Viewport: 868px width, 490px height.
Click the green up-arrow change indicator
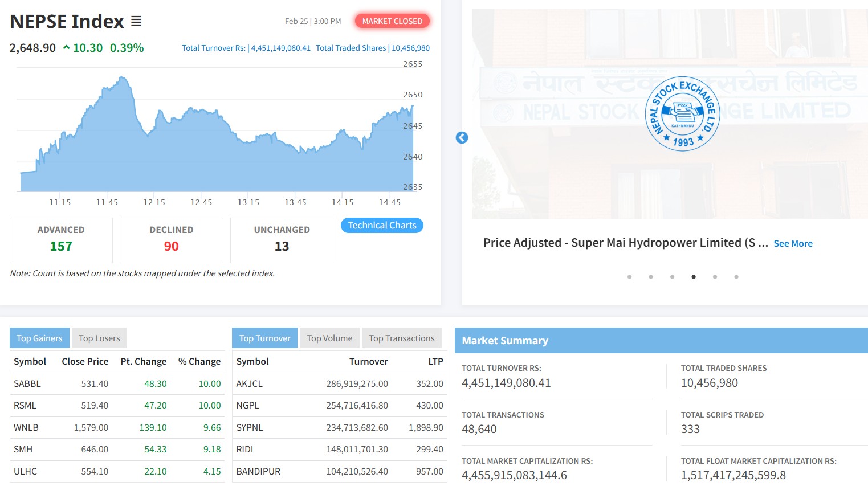(x=67, y=48)
